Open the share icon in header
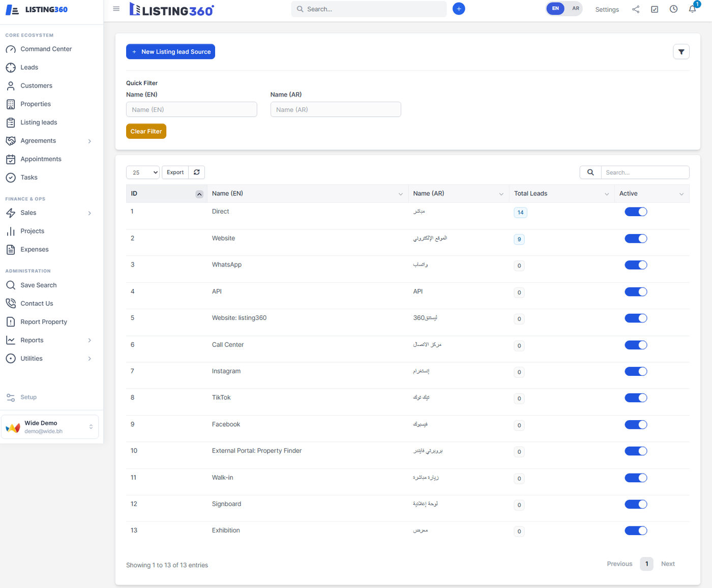The image size is (712, 588). pos(636,9)
